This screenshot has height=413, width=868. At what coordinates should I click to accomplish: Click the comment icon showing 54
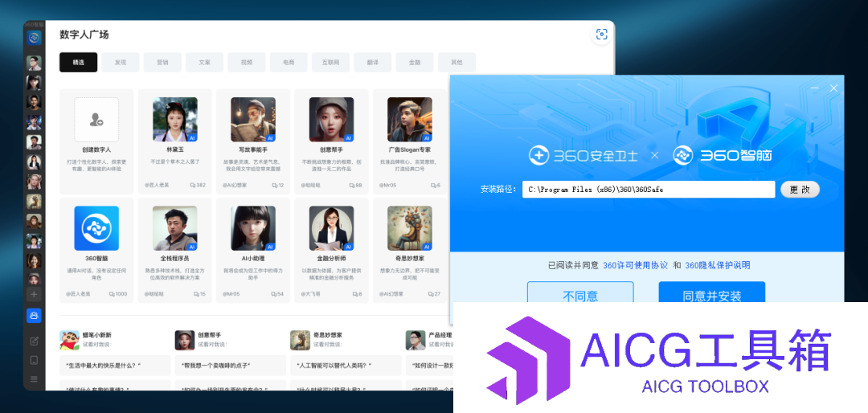[x=274, y=294]
